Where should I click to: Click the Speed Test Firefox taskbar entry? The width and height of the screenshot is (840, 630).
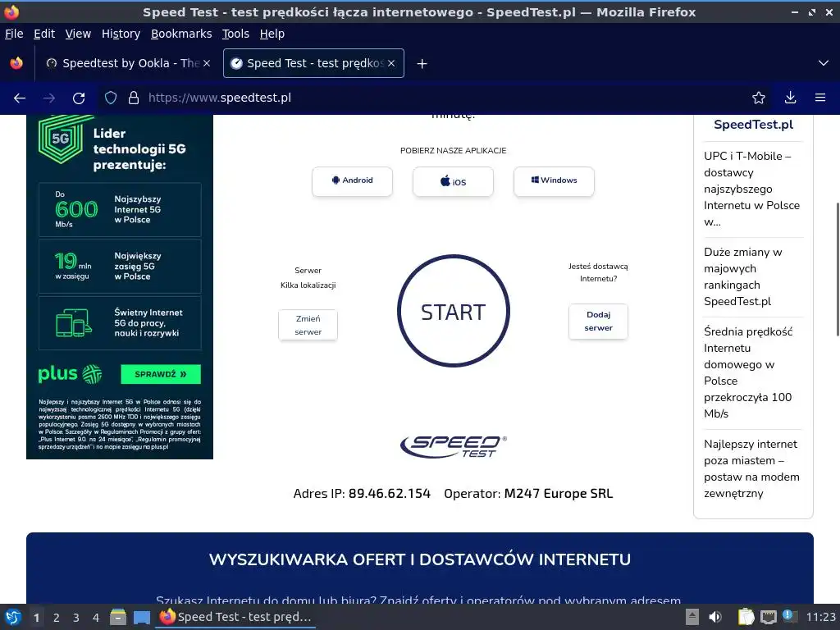click(x=235, y=617)
